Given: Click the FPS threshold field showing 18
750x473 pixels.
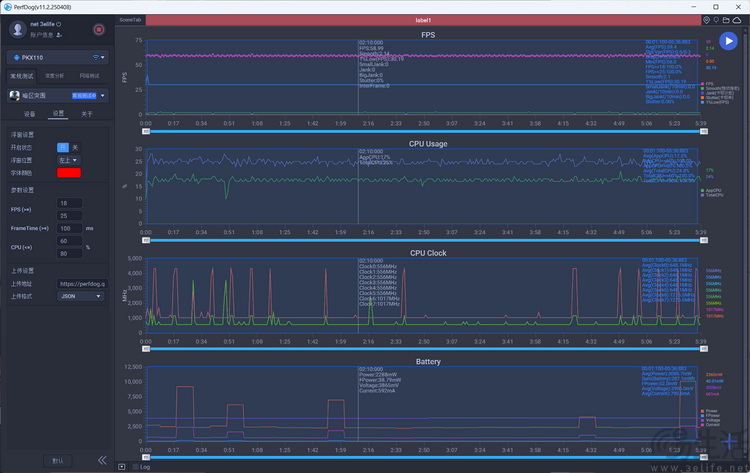Looking at the screenshot, I should point(69,203).
